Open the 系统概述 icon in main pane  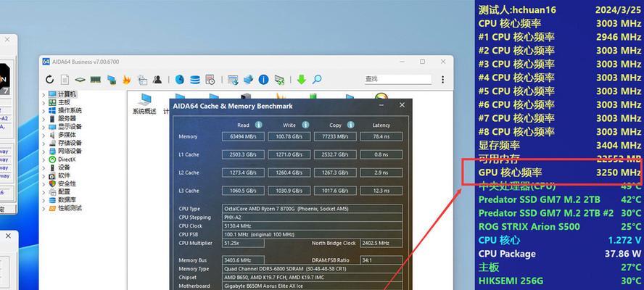coord(144,104)
